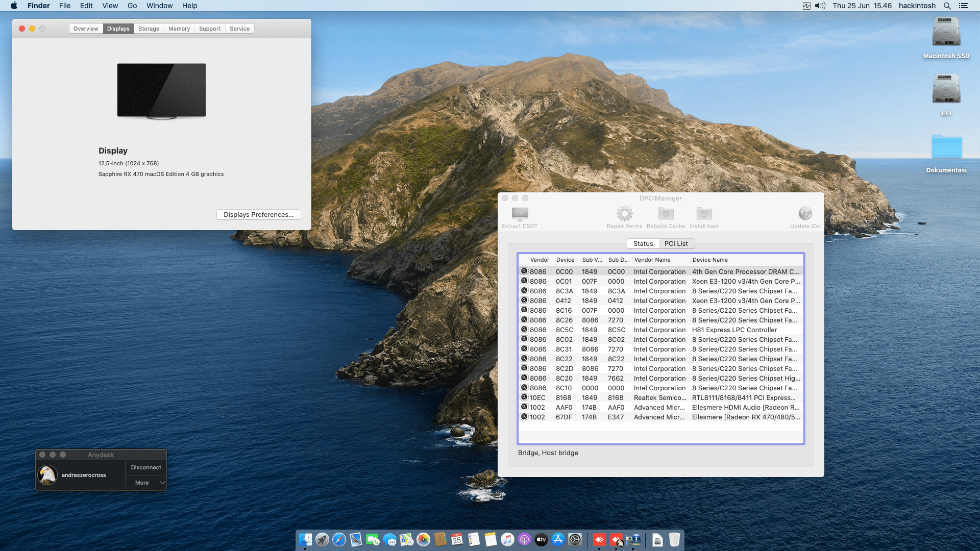Click the Rebuild Cache folder icon
The image size is (980, 551).
pyautogui.click(x=666, y=214)
